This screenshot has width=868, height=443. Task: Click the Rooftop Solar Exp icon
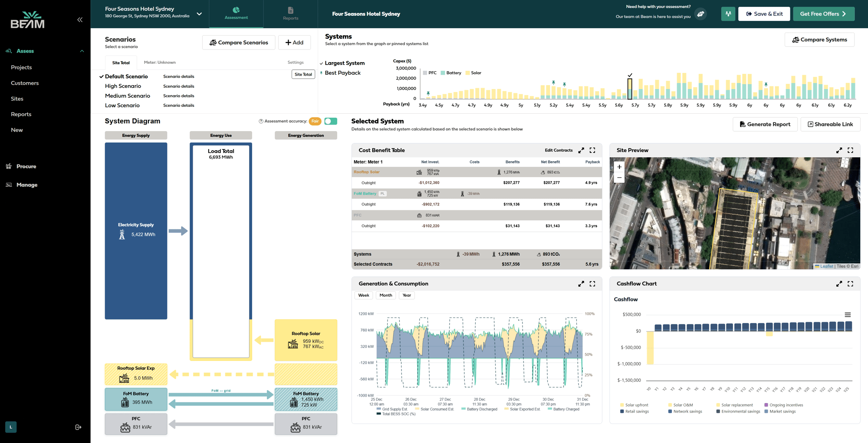[124, 378]
